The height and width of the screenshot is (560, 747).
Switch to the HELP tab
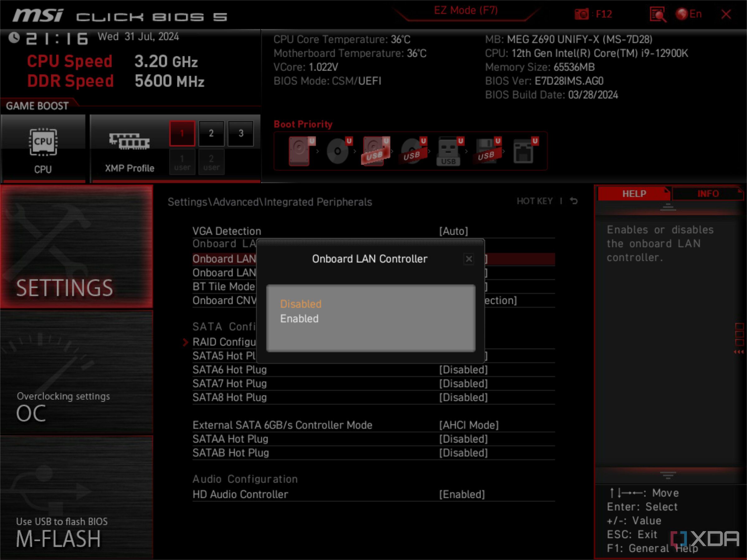pyautogui.click(x=634, y=194)
